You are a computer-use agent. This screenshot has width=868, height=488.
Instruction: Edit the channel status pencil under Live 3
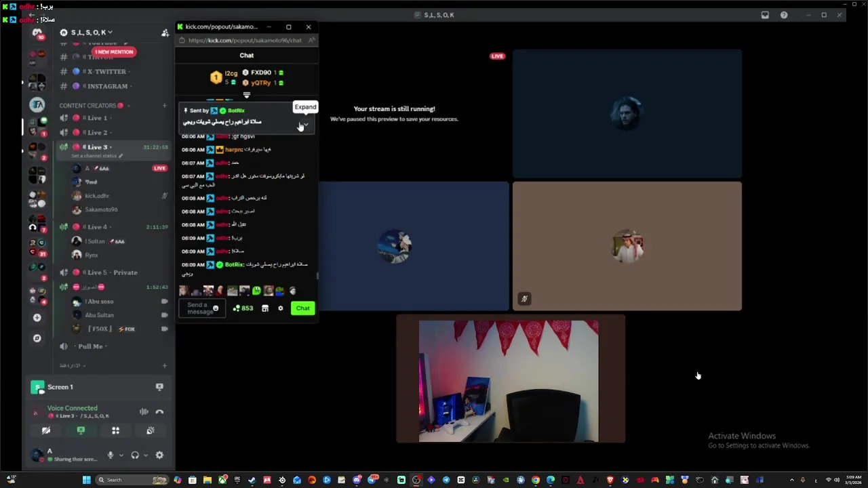click(x=121, y=156)
